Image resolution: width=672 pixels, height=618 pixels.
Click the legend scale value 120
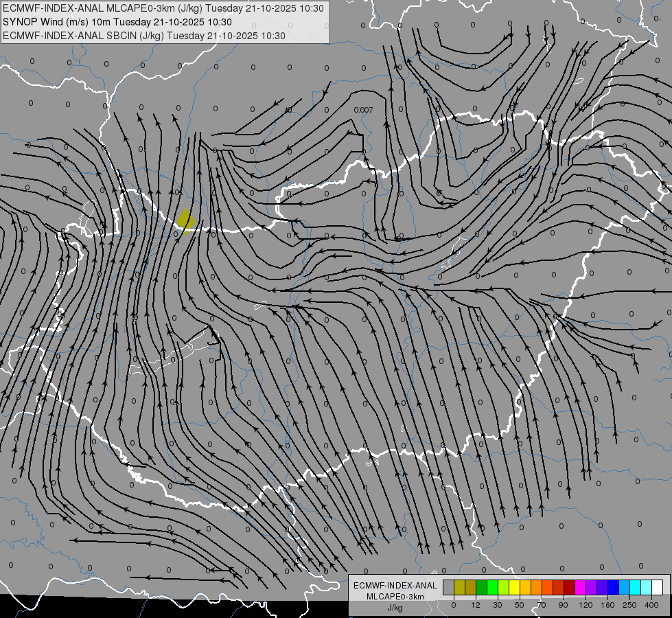pyautogui.click(x=586, y=605)
